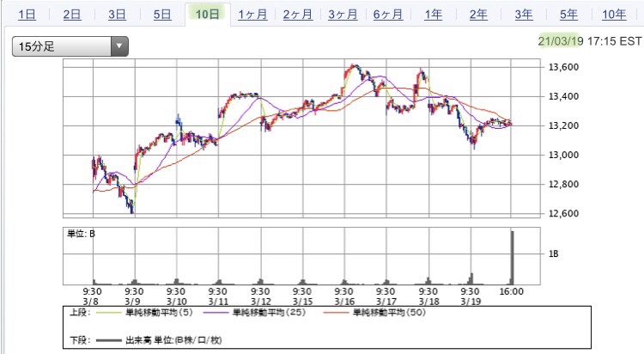Show the 5年 chart range
644x354 pixels.
click(568, 15)
